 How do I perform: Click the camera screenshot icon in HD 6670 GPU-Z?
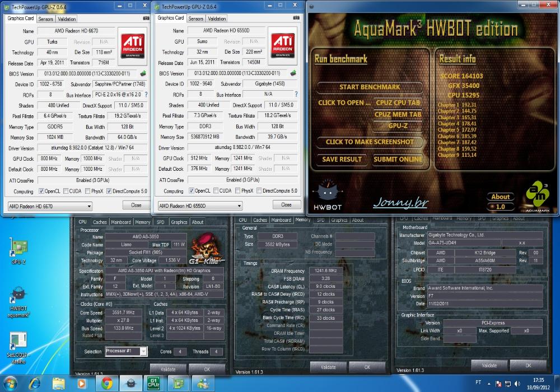click(x=146, y=18)
